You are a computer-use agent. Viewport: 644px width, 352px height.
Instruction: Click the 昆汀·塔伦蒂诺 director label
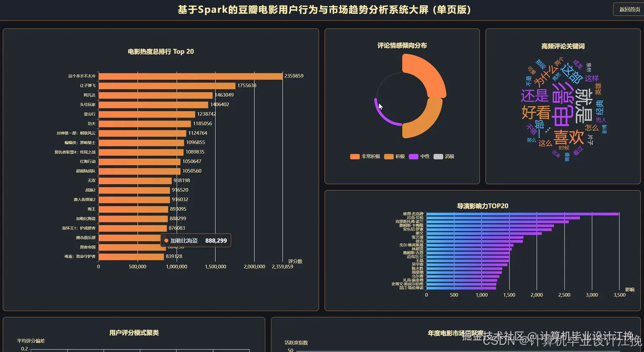[x=411, y=288]
